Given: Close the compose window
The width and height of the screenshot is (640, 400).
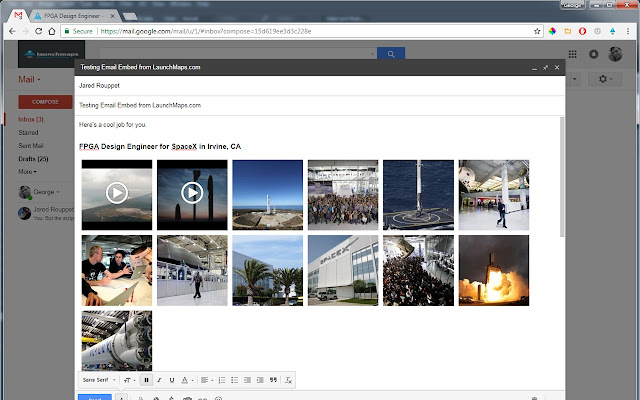Looking at the screenshot, I should tap(557, 68).
